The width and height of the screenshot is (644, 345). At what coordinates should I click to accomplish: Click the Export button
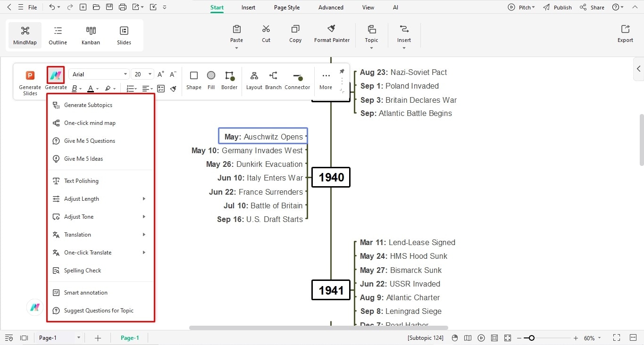click(x=625, y=34)
